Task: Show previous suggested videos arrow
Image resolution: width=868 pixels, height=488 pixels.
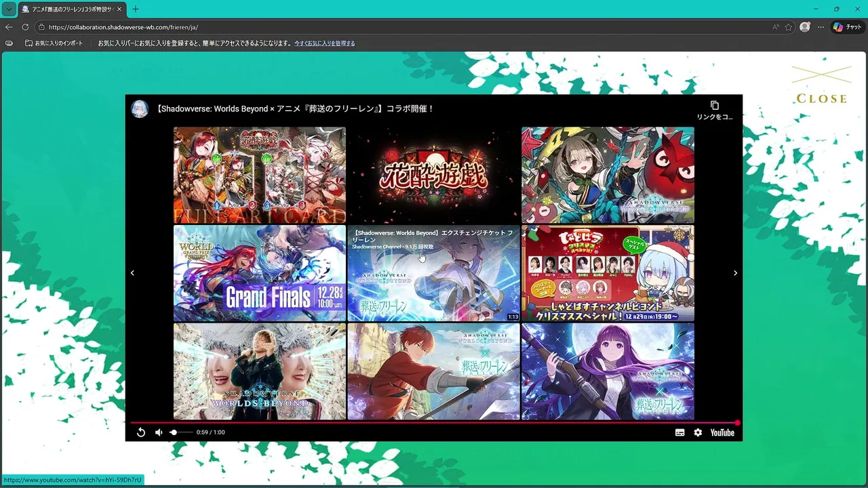Action: coord(132,273)
